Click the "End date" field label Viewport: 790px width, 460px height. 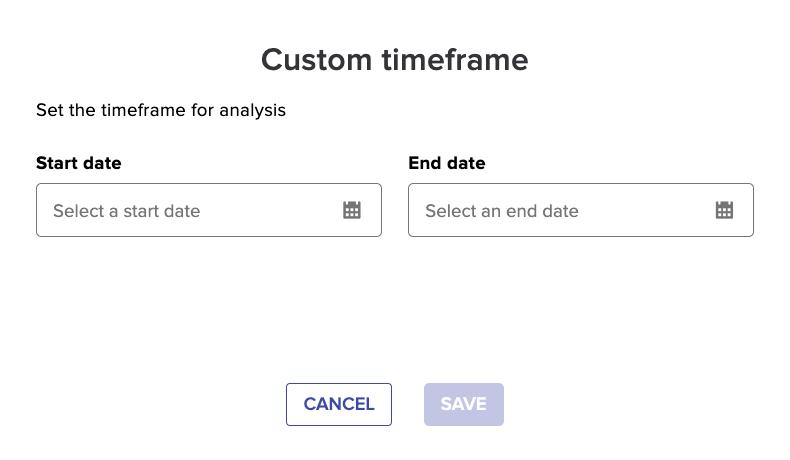[447, 163]
